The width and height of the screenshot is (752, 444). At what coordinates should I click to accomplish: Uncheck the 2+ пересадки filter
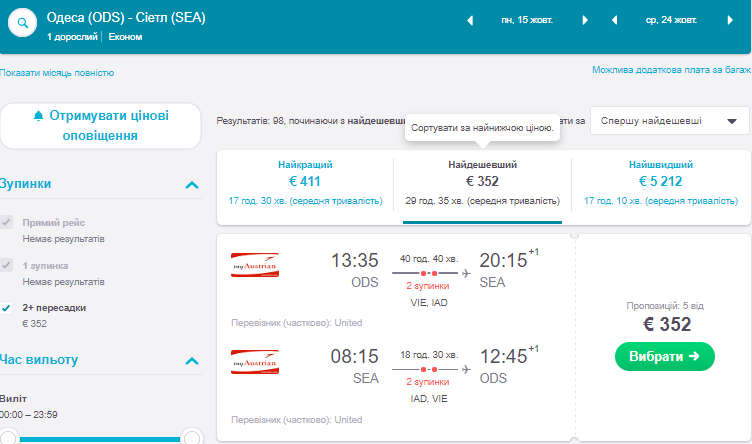[7, 308]
